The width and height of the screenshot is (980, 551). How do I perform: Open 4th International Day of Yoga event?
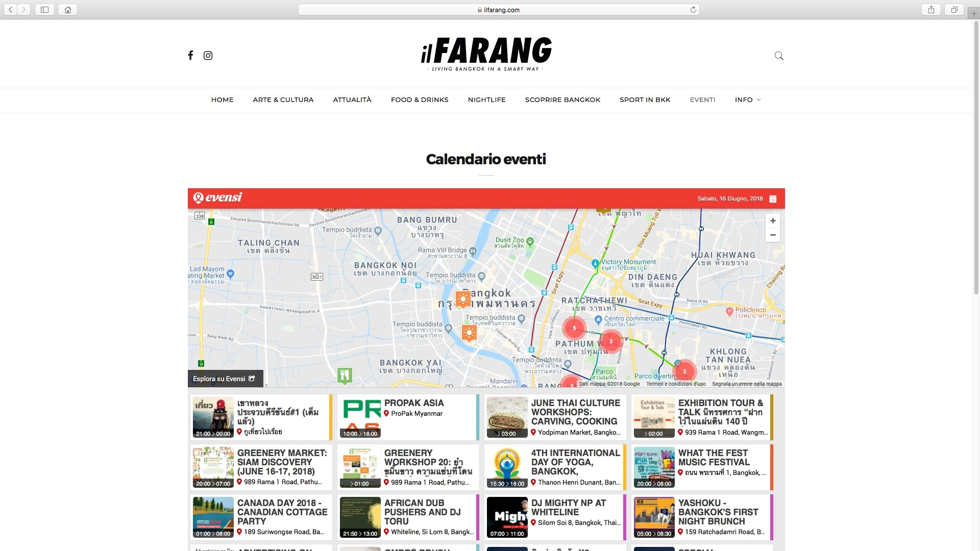point(555,467)
